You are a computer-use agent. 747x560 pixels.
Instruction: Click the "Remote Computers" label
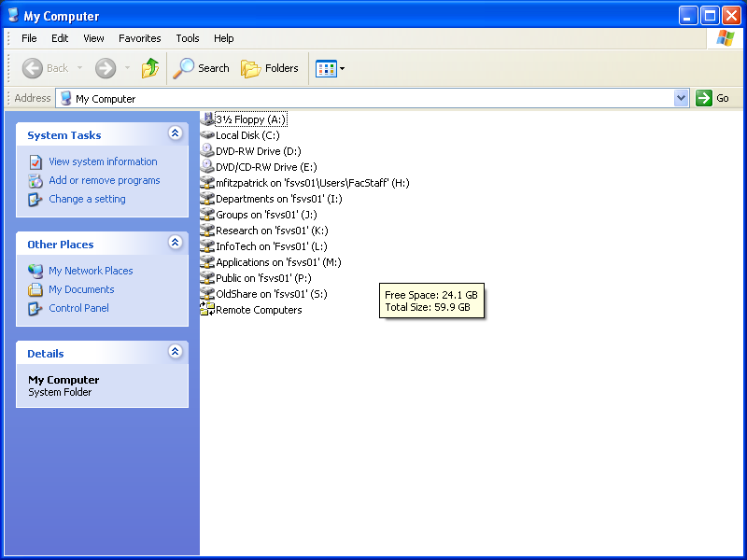[259, 310]
